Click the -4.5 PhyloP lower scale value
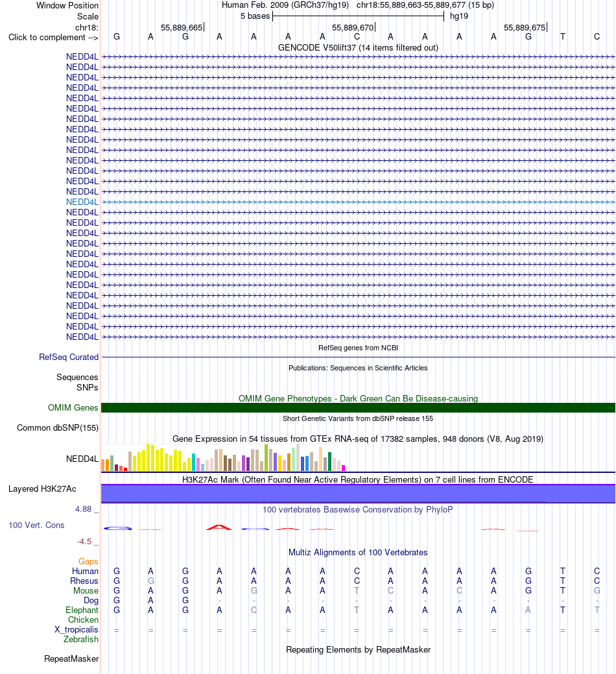The width and height of the screenshot is (616, 674). pos(84,542)
